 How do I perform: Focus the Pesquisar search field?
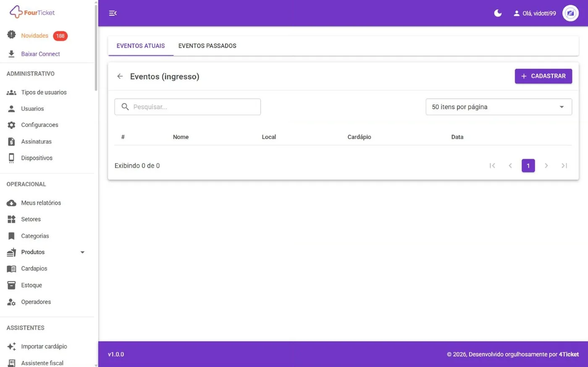point(187,107)
